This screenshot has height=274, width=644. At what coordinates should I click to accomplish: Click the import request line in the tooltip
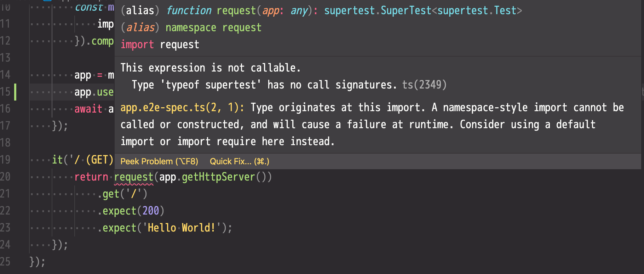click(160, 44)
